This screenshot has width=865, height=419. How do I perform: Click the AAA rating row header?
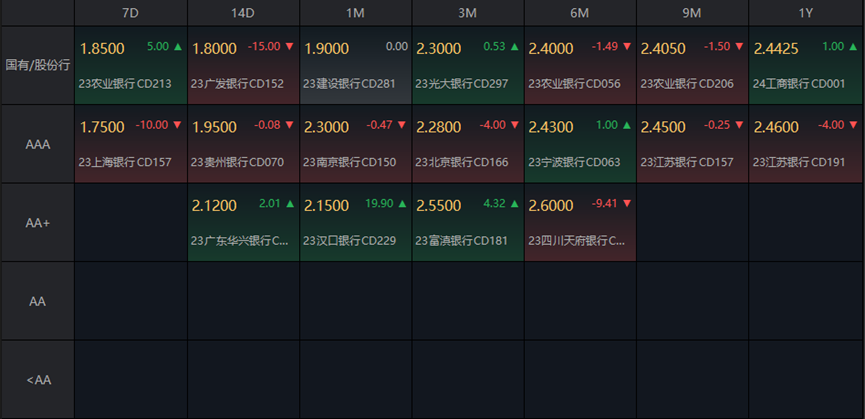38,144
